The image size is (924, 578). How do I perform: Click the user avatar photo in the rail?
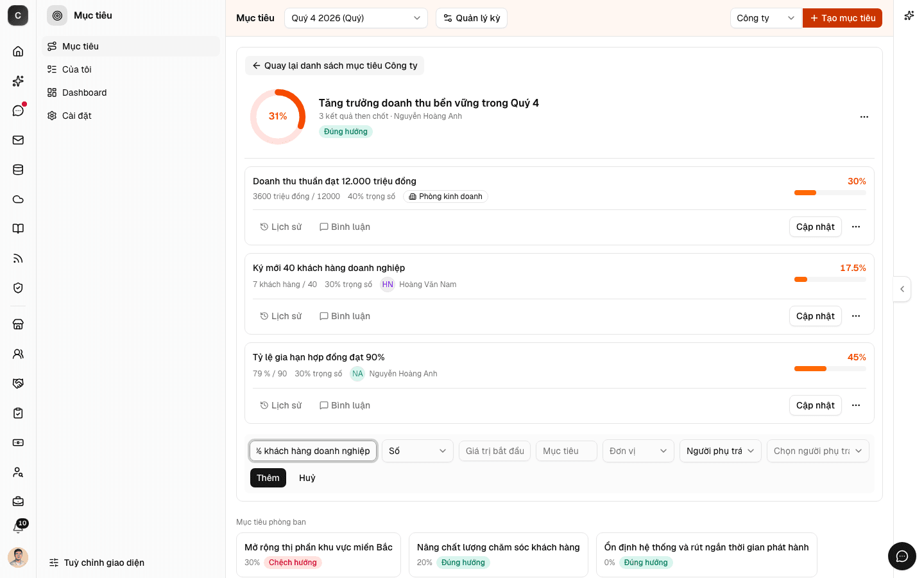[18, 557]
